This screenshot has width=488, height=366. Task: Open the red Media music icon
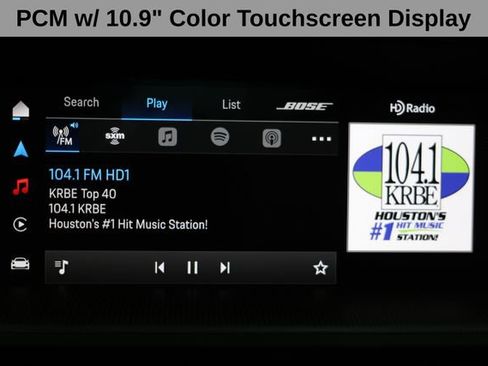[21, 187]
